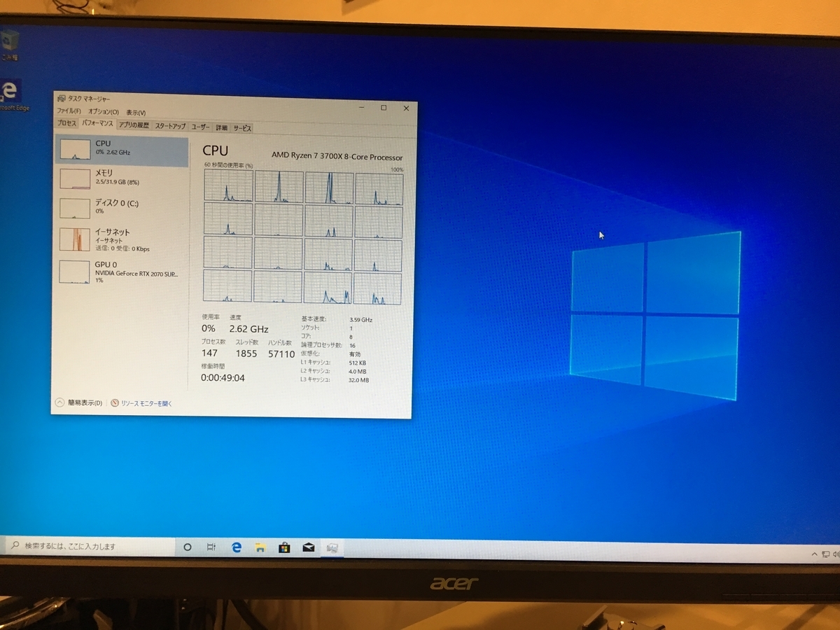Viewport: 840px width, 630px height.
Task: Switch to the プロセス tab
Action: 66,123
